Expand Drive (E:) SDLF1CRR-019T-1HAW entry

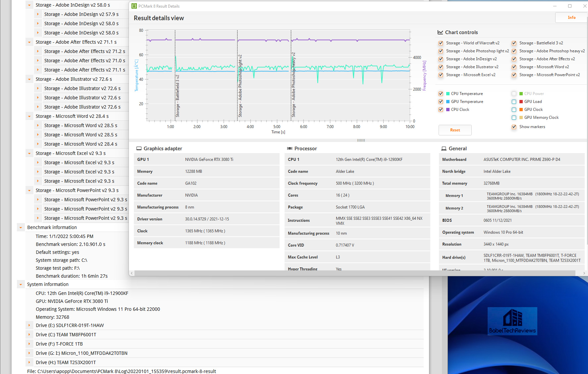pyautogui.click(x=29, y=325)
